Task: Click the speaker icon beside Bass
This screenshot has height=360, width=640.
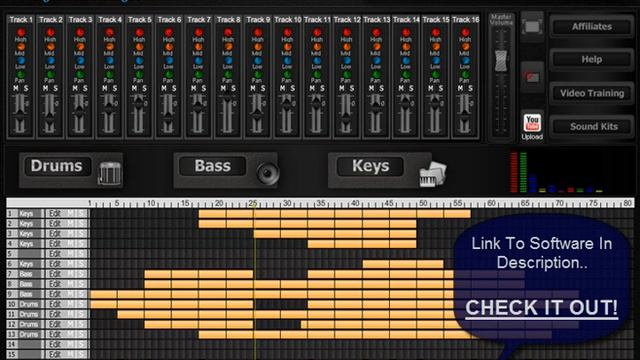Action: (268, 173)
